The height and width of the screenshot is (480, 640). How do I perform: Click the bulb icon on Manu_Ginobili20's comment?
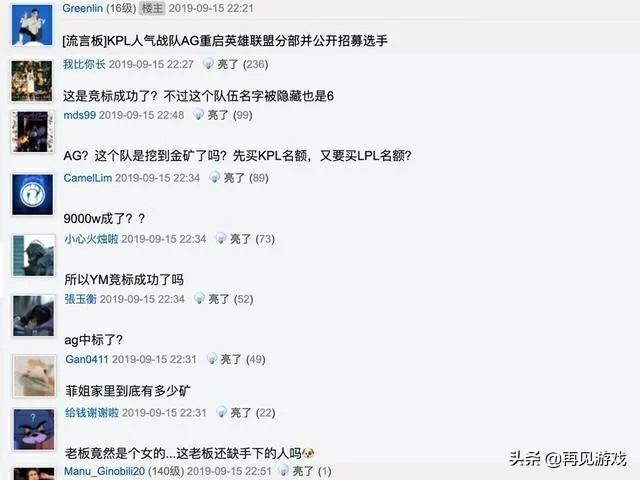[x=284, y=471]
